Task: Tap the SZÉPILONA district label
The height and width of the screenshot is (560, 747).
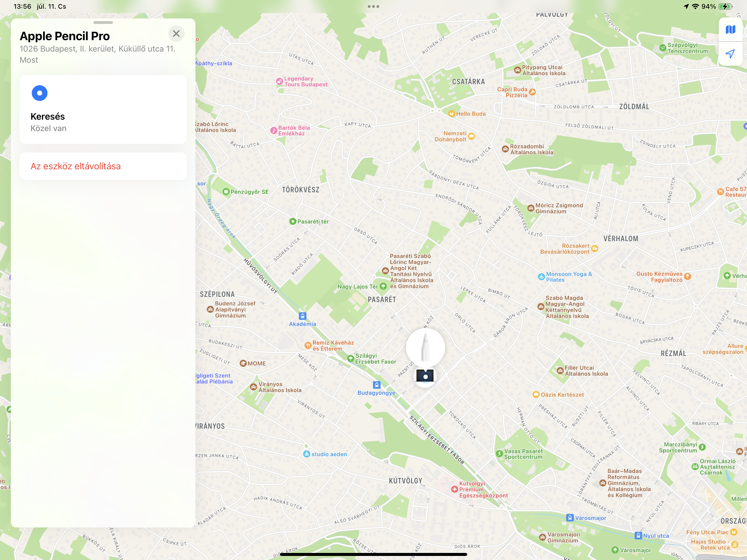Action: tap(217, 294)
